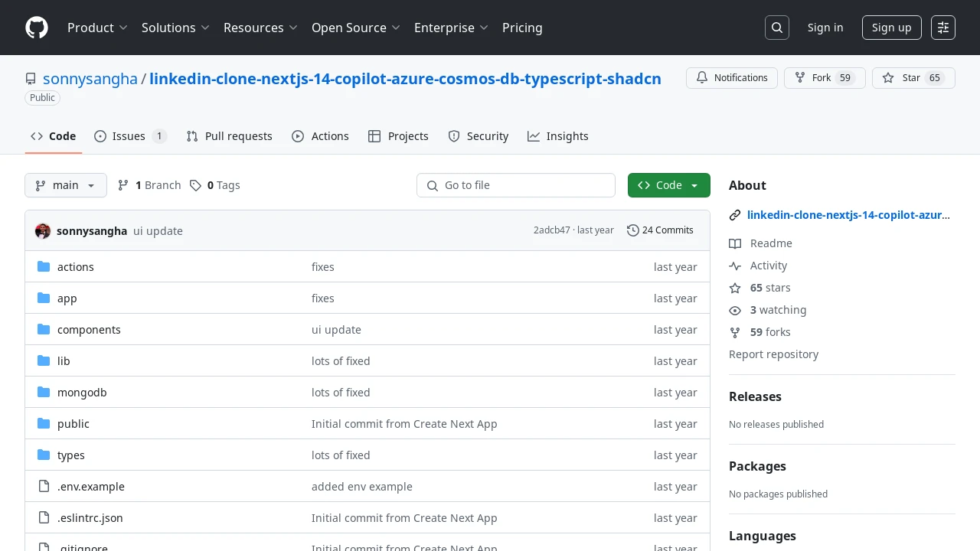
Task: Switch to the Security tab
Action: (x=479, y=136)
